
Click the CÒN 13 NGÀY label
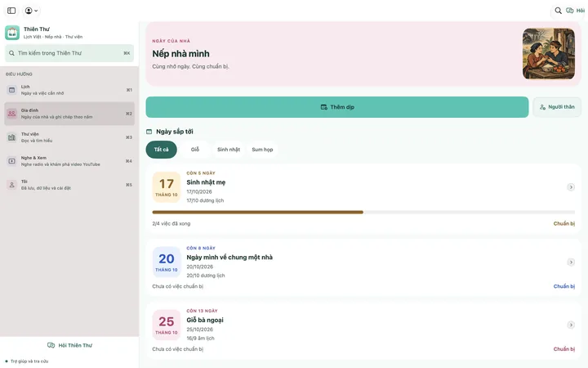202,311
